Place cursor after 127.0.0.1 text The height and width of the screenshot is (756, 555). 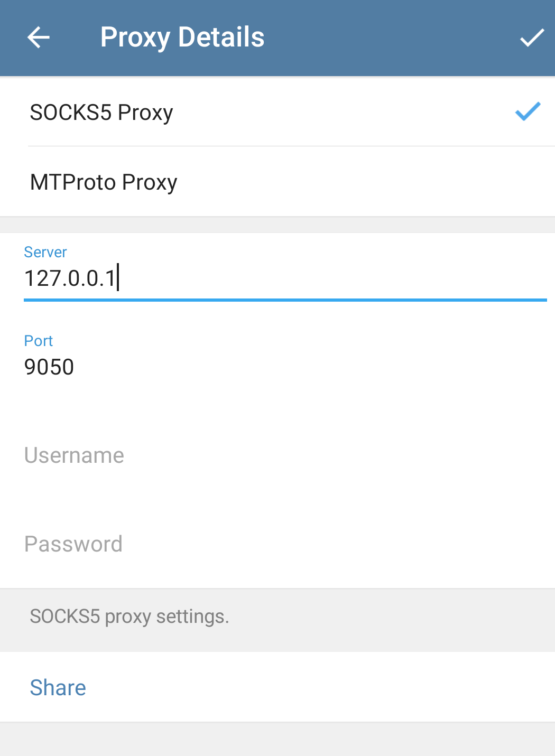click(x=117, y=278)
